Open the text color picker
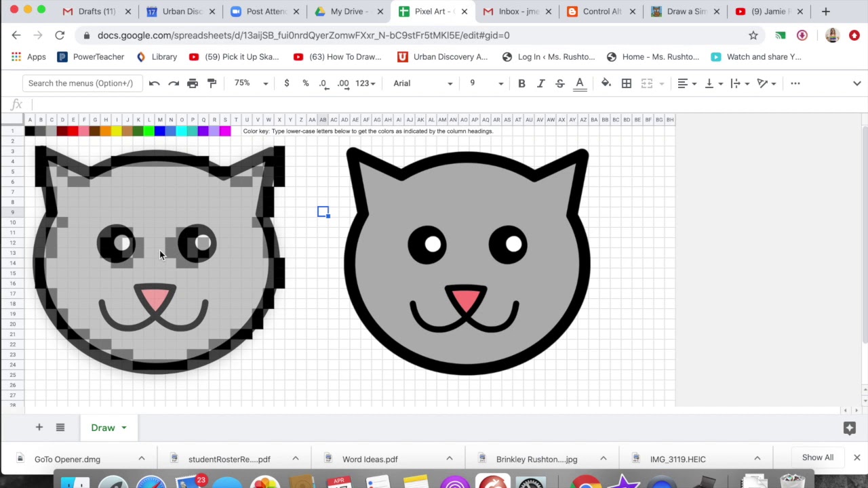The height and width of the screenshot is (488, 868). [x=580, y=83]
